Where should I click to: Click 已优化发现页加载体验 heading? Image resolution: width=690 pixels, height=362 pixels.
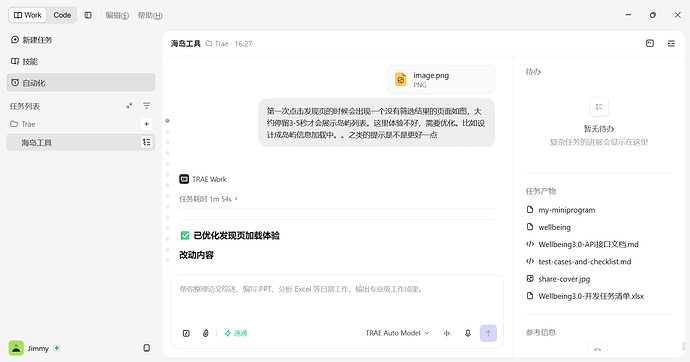[x=236, y=235]
